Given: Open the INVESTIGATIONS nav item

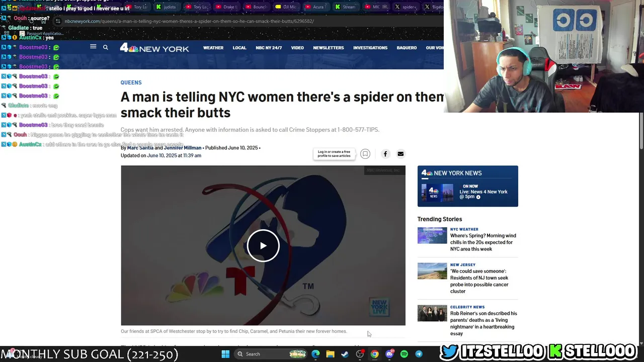Looking at the screenshot, I should (370, 48).
